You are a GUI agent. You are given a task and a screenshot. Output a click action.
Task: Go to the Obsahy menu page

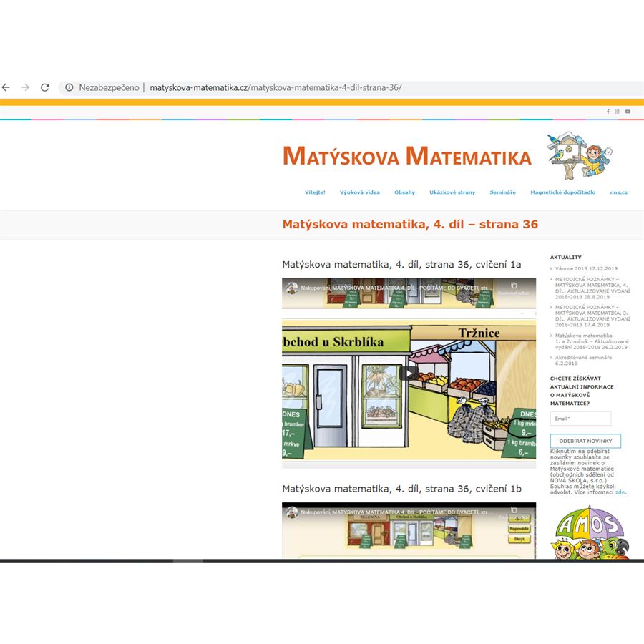(404, 192)
